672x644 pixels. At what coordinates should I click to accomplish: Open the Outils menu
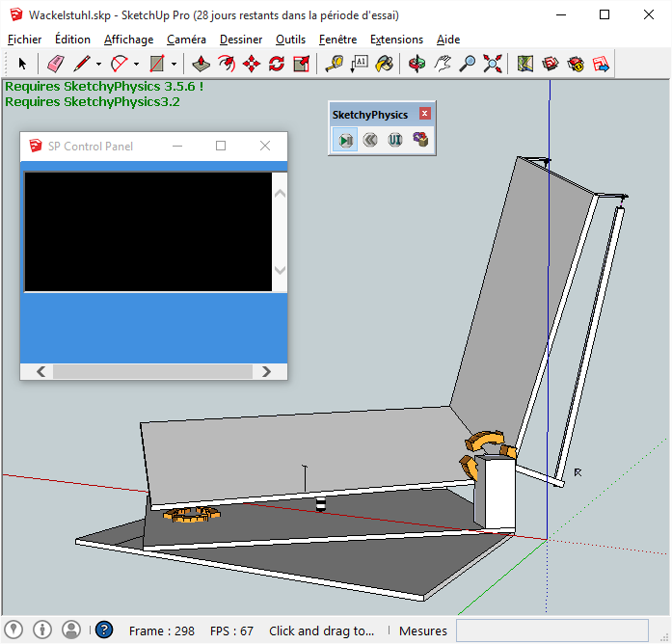[290, 40]
